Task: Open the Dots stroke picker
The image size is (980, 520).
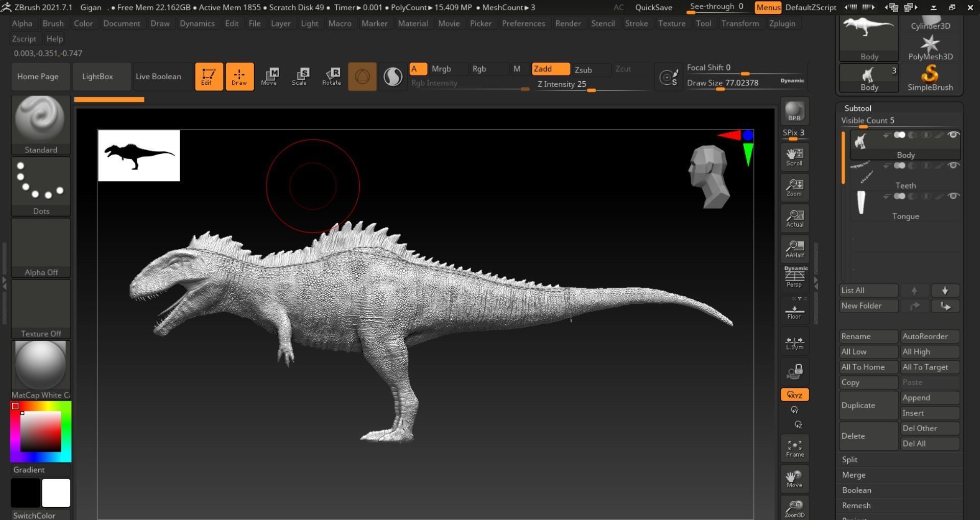Action: tap(41, 186)
